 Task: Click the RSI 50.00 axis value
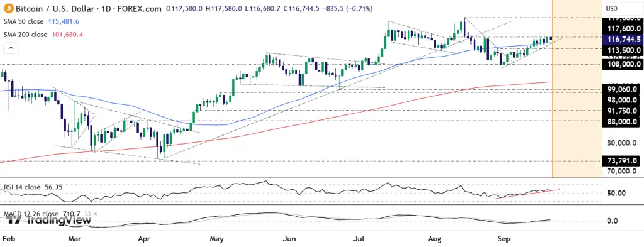click(616, 193)
